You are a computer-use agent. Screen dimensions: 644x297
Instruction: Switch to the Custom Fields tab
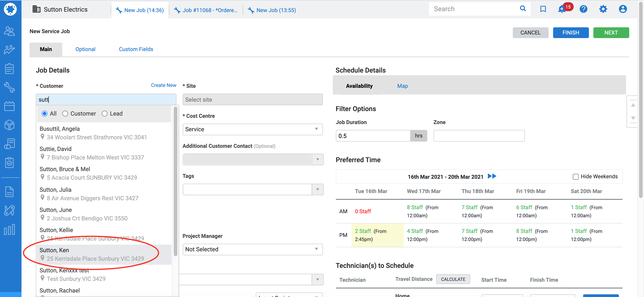pos(136,49)
